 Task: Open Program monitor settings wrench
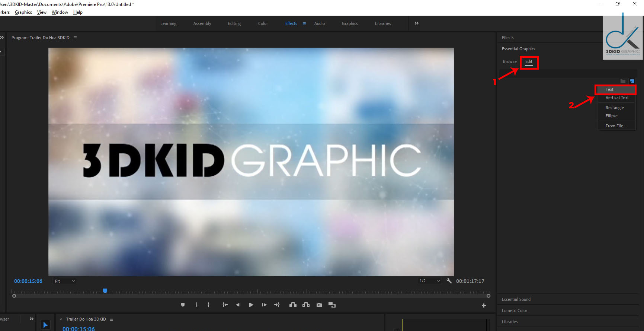pyautogui.click(x=449, y=281)
